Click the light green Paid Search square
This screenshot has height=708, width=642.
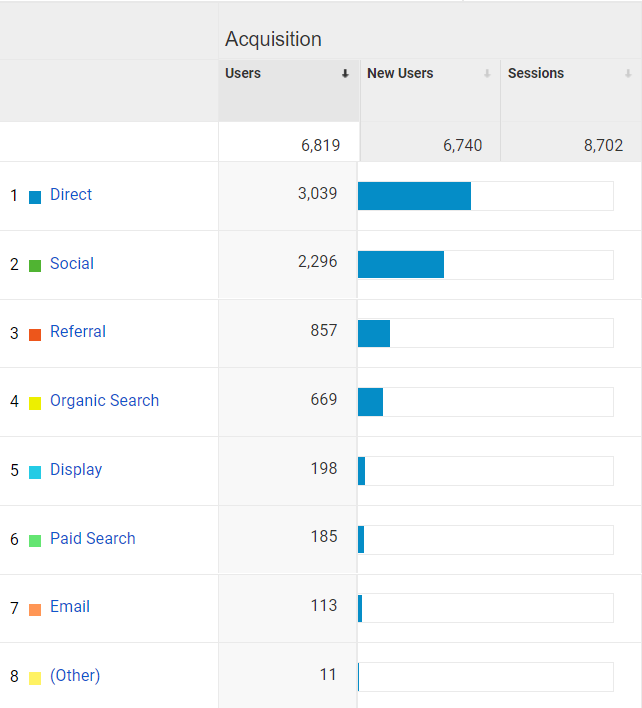(35, 540)
